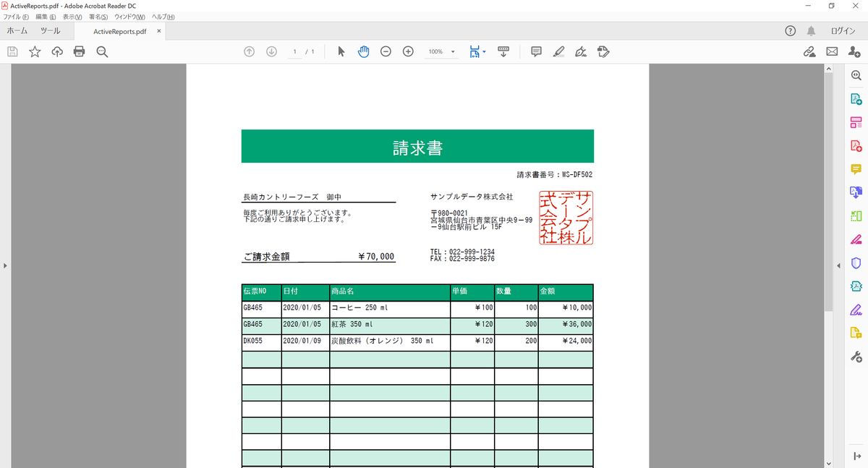Open the Help question mark icon
The width and height of the screenshot is (868, 468).
791,31
